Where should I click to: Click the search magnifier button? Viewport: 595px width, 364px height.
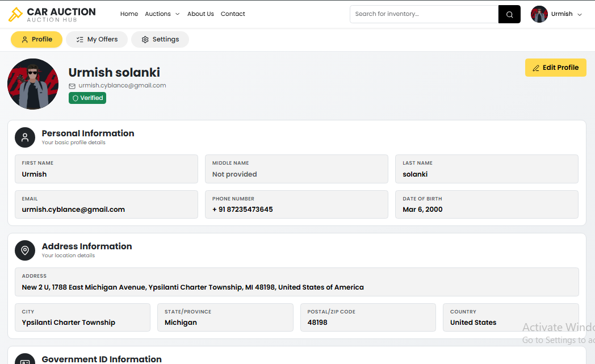509,14
